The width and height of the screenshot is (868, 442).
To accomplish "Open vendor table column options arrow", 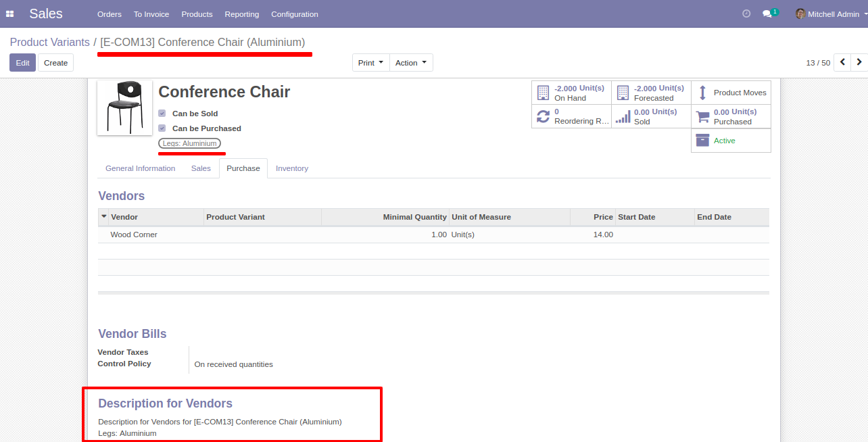I will [x=103, y=217].
